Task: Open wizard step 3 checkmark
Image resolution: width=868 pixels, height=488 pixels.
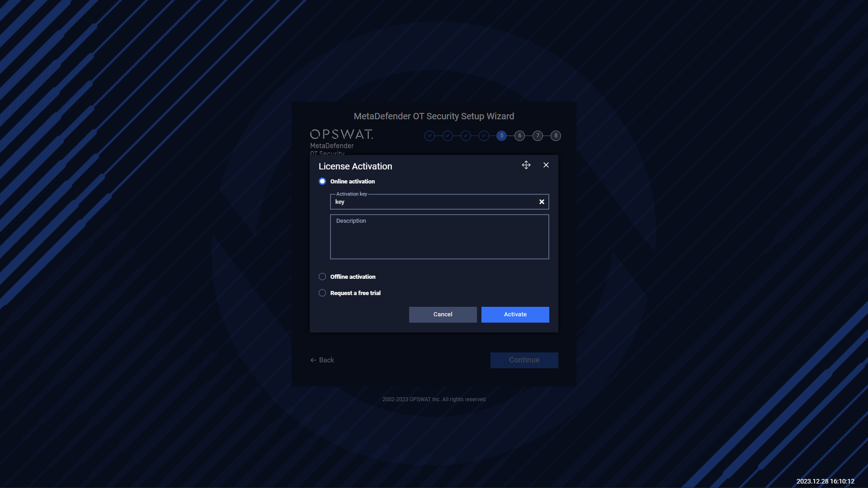Action: tap(466, 136)
